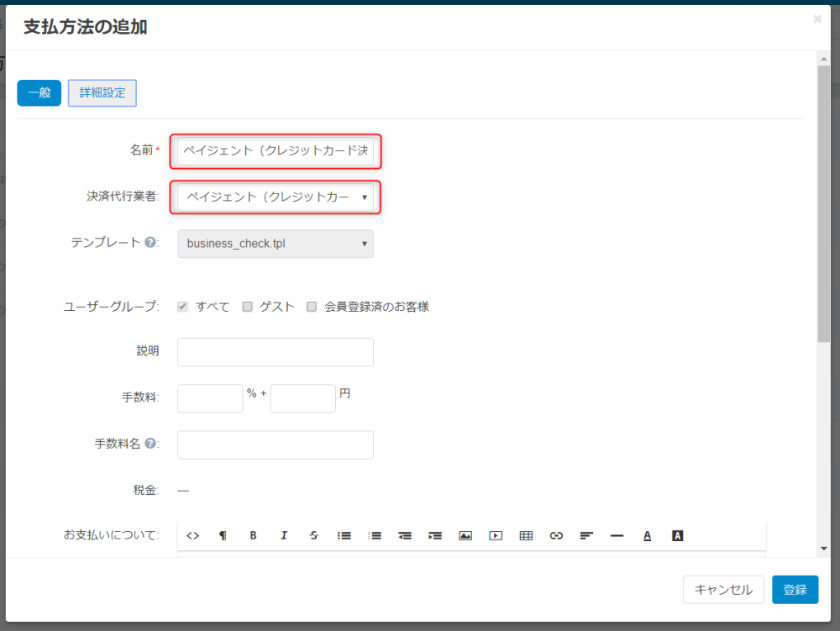Check the ゲスト user group checkbox
This screenshot has height=631, width=840.
click(247, 307)
